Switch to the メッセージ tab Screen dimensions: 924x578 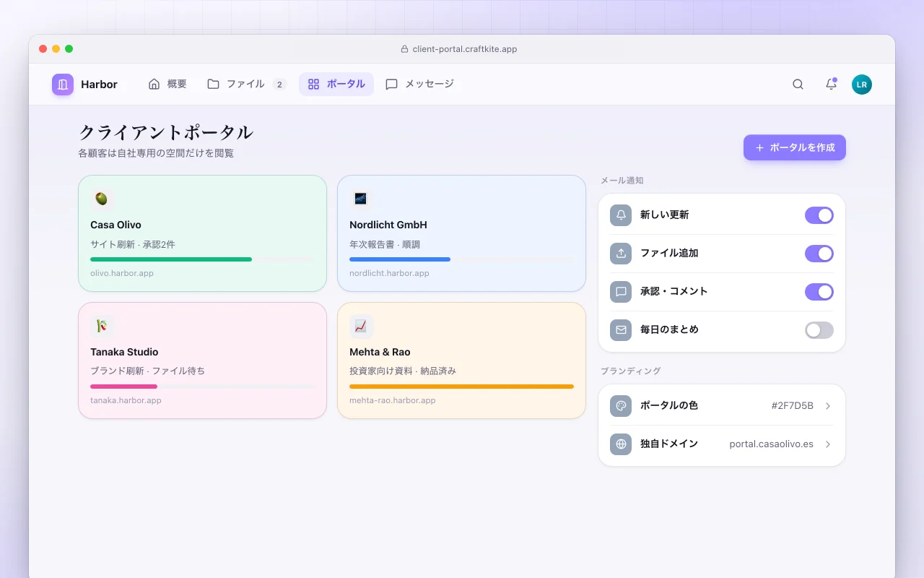[x=419, y=84]
